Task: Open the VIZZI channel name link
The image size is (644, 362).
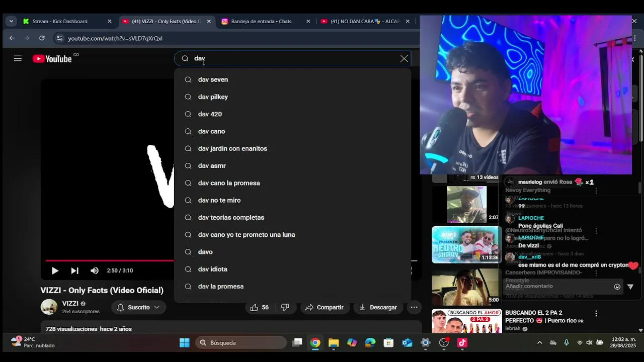Action: click(x=70, y=303)
